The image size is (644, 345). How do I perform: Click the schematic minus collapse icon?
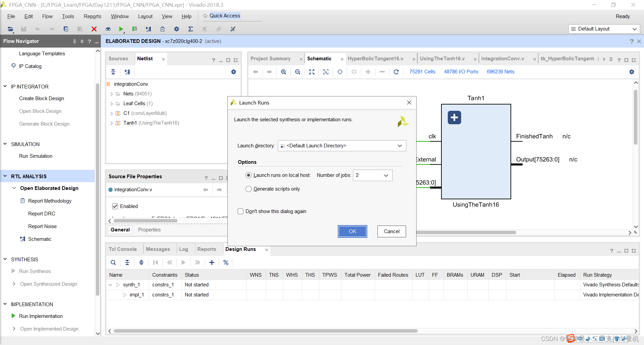[x=382, y=72]
